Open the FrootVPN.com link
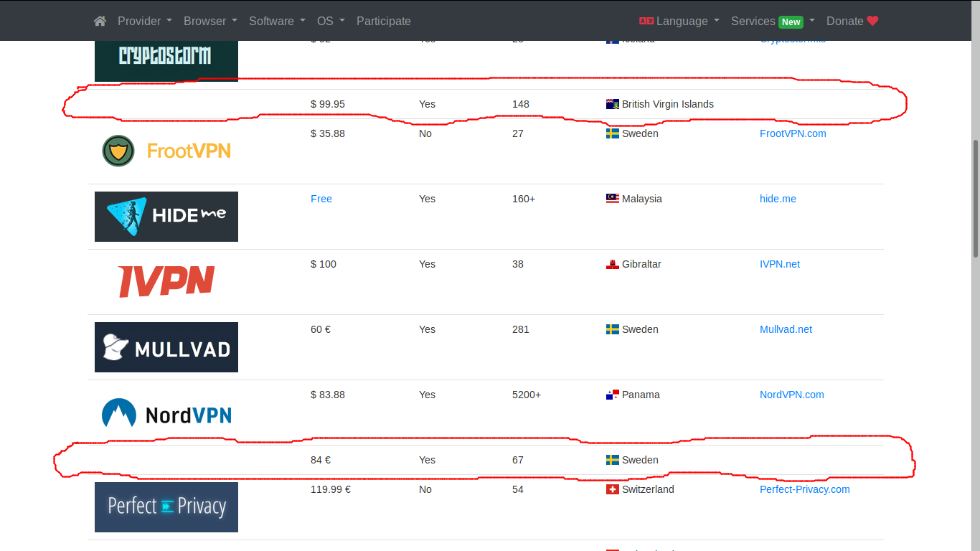980x551 pixels. coord(793,133)
